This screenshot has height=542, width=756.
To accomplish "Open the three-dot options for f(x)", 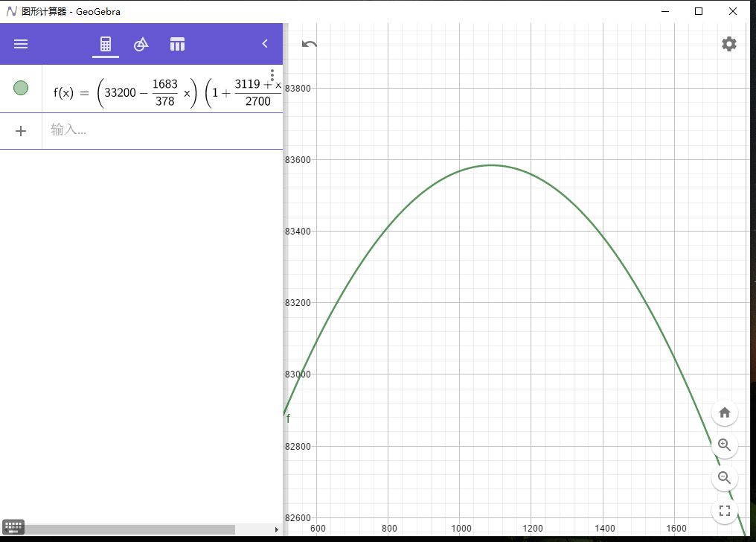I will 272,75.
